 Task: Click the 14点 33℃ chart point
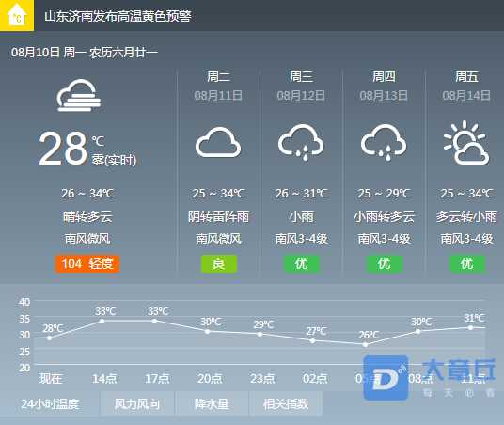point(102,321)
